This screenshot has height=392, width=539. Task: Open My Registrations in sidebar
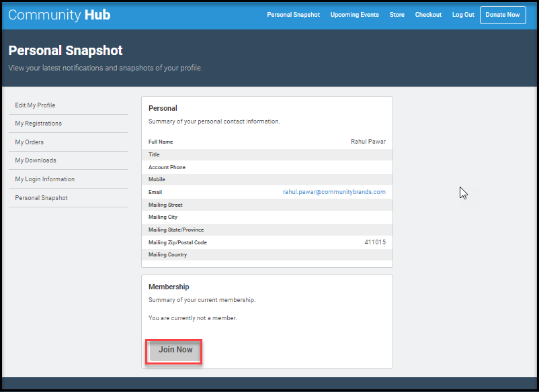coord(38,124)
